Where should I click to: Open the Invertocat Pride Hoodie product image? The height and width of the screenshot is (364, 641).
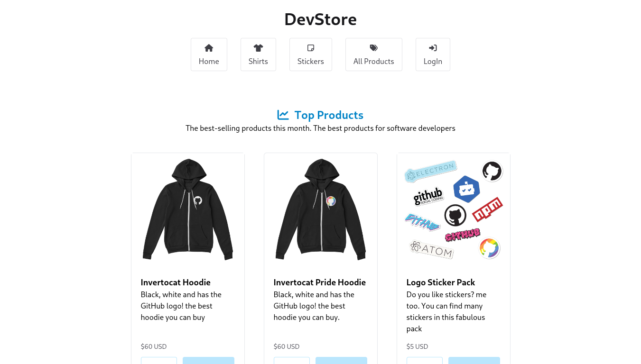pos(321,209)
